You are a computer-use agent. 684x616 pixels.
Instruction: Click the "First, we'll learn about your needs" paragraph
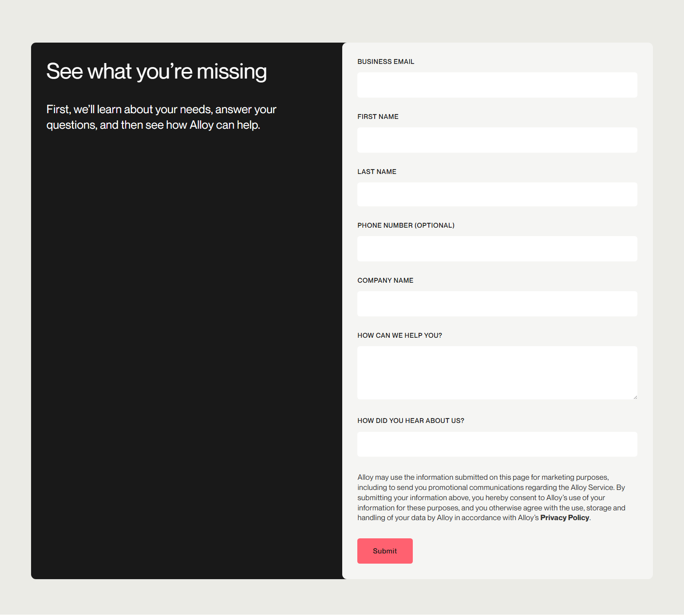pyautogui.click(x=161, y=117)
